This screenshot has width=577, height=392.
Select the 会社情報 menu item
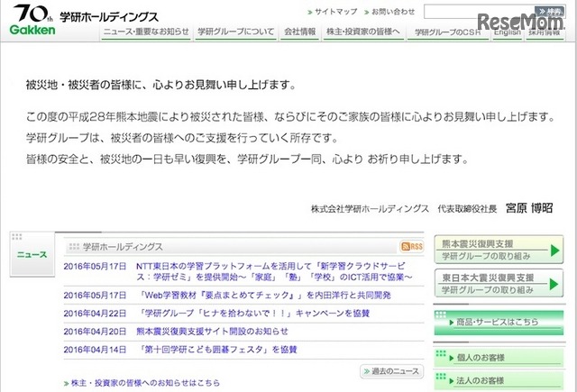click(x=300, y=32)
